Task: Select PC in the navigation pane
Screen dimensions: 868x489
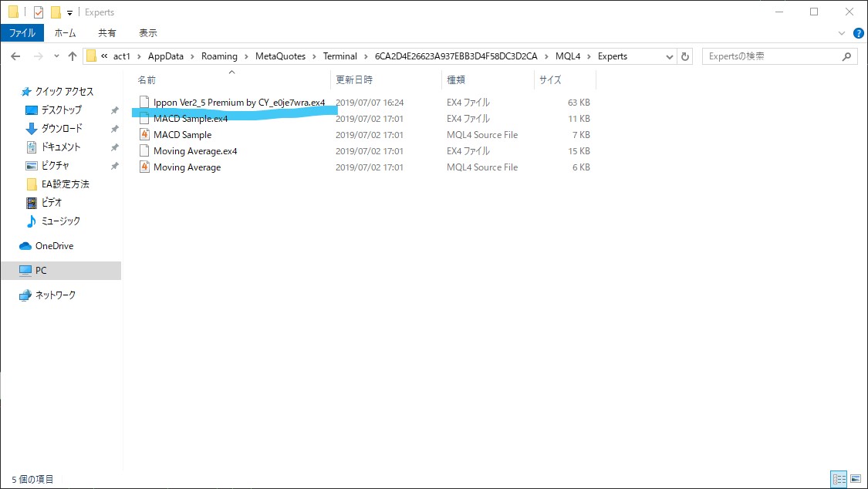Action: pos(61,271)
